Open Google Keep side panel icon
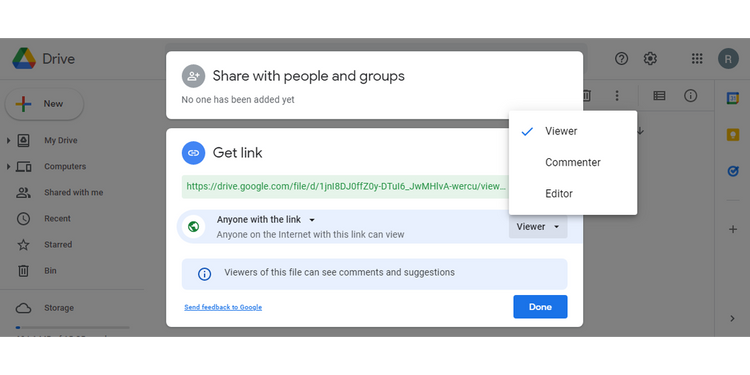This screenshot has width=750, height=375. click(x=733, y=135)
